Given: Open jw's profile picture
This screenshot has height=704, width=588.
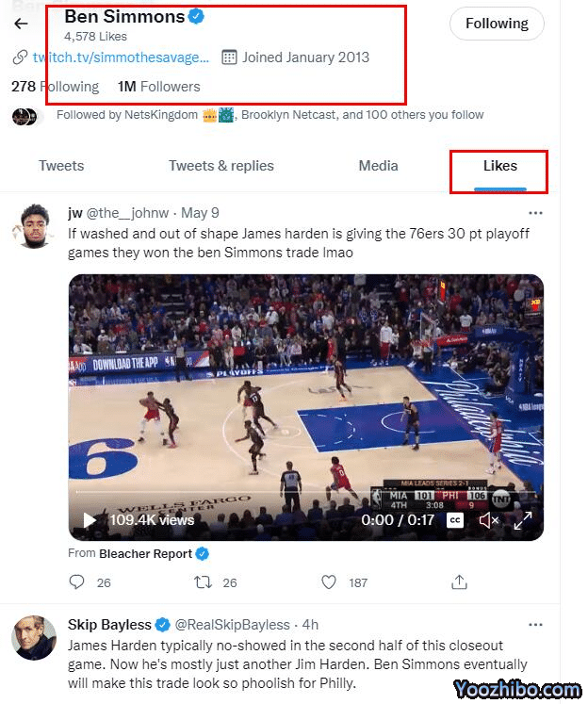Looking at the screenshot, I should [x=34, y=226].
